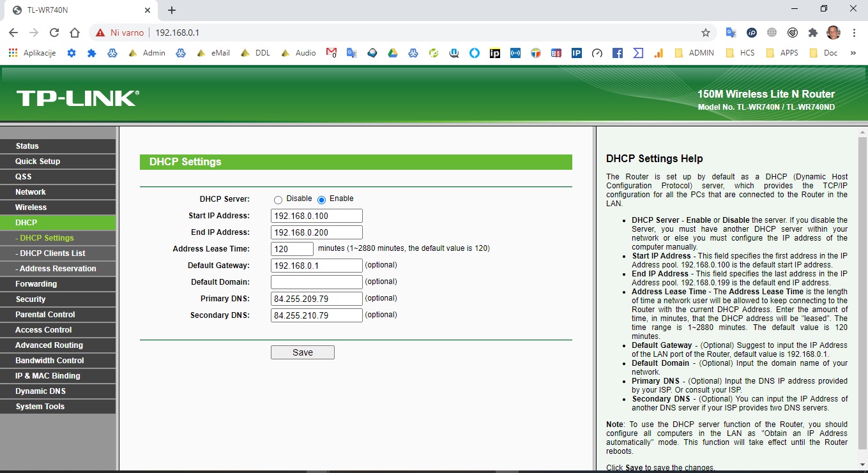
Task: Open the wireless signal bookmark icon
Action: 515,53
